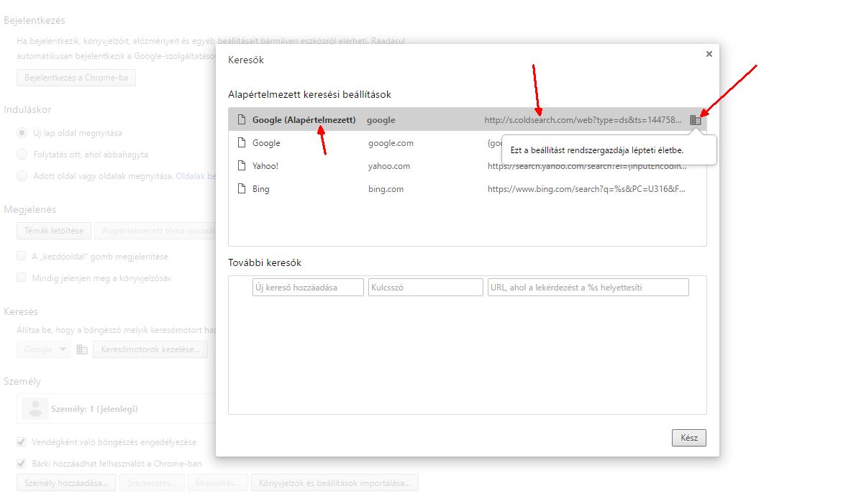Open the Oldalak beállítása link
851x504 pixels.
click(x=196, y=175)
